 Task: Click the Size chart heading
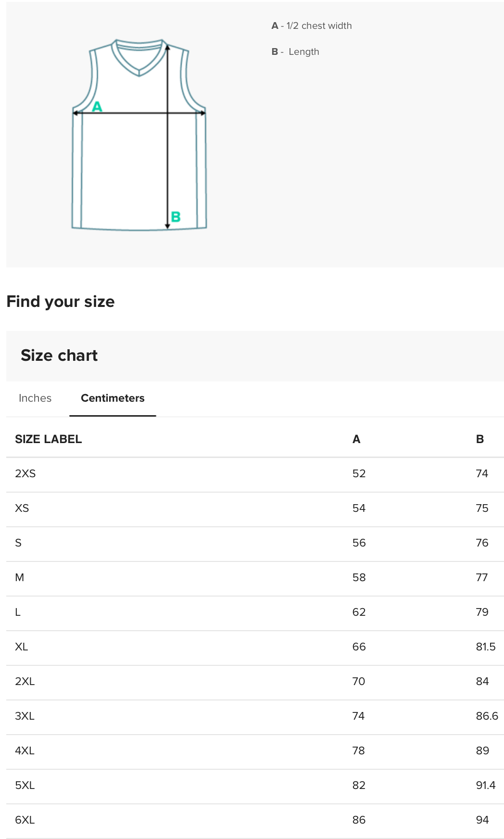coord(59,356)
